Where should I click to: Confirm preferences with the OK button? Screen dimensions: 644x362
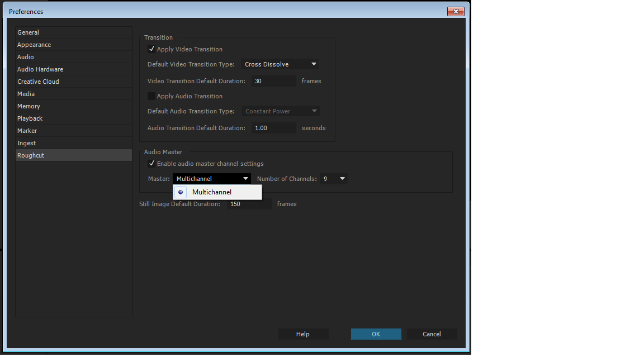pos(376,334)
